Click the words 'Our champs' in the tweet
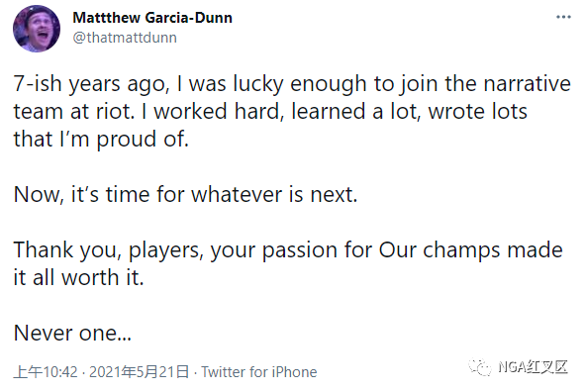Viewport: 586px width, 392px height. (439, 249)
